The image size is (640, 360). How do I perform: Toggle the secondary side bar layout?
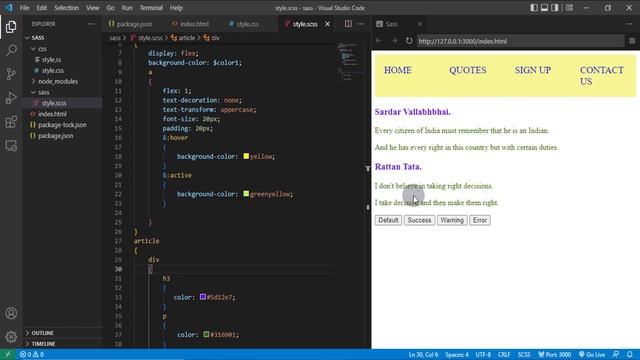(x=555, y=8)
